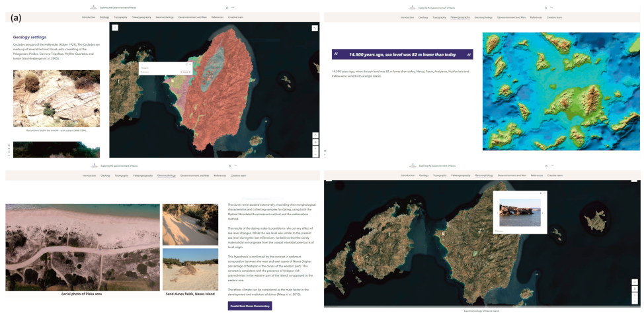Dock the sea-arch photo popup
This screenshot has width=644, height=317.
pyautogui.click(x=540, y=193)
